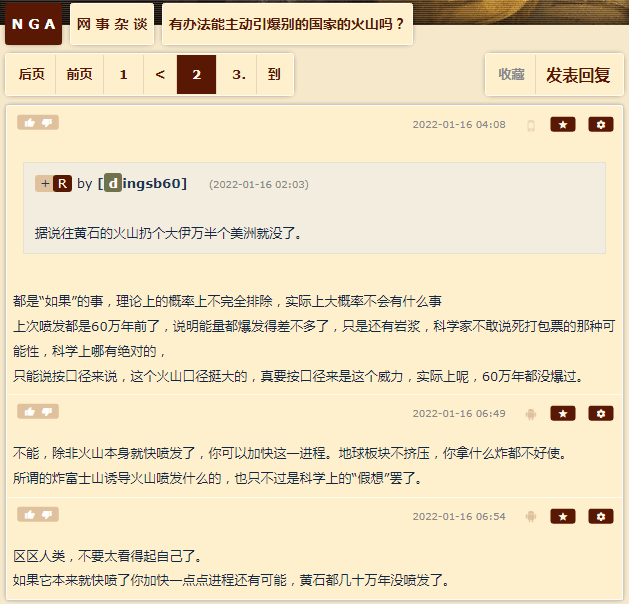Image resolution: width=629 pixels, height=604 pixels.
Task: Click thumbs-up on the 04:08 post
Action: tap(30, 123)
